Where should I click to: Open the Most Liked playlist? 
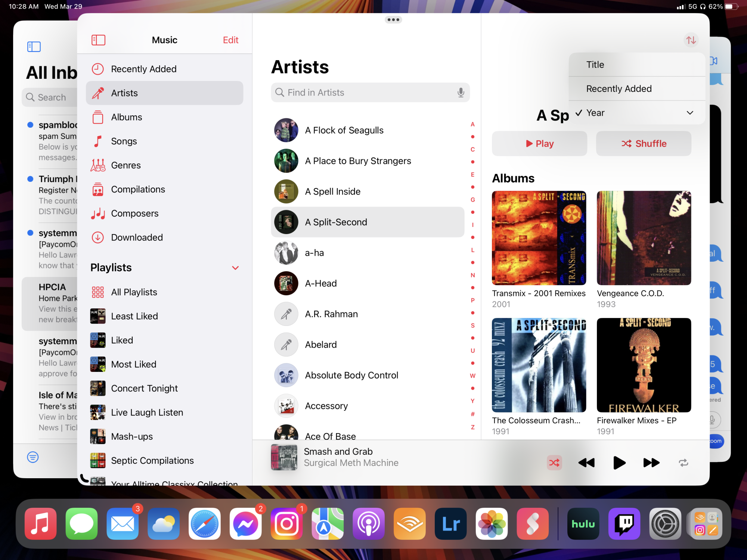point(164,364)
